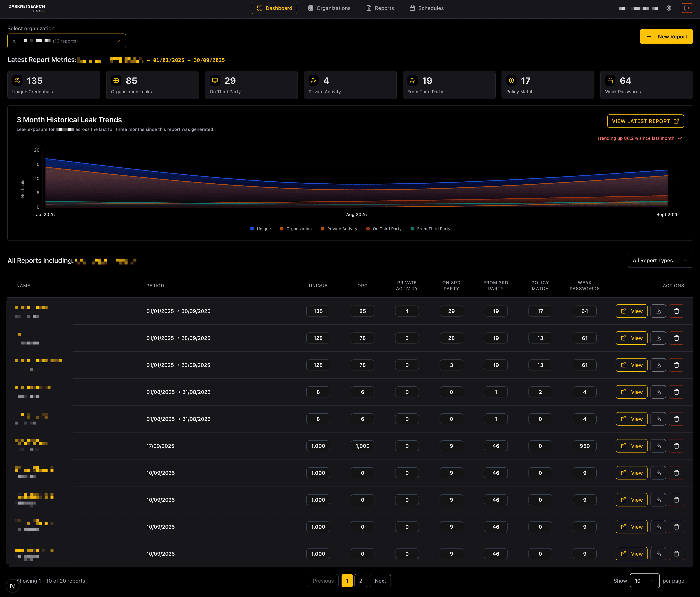Go to page 2 of the reports table

(x=360, y=580)
